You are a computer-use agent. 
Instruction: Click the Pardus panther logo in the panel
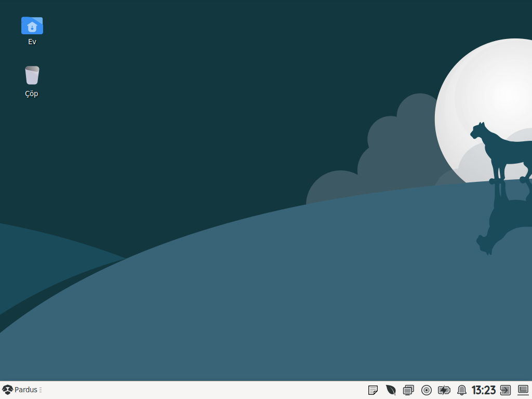click(7, 390)
